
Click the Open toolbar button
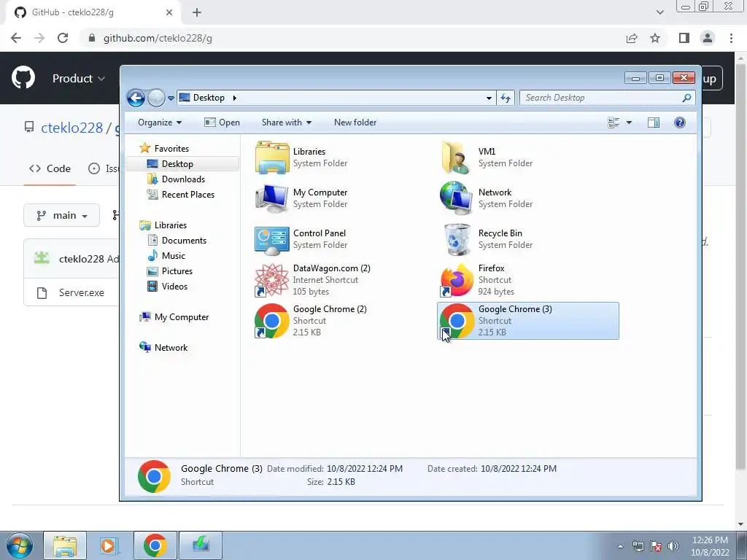(222, 122)
